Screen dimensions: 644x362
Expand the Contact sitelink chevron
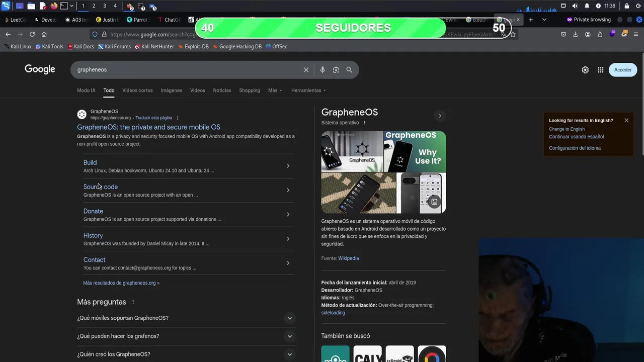[x=288, y=263]
